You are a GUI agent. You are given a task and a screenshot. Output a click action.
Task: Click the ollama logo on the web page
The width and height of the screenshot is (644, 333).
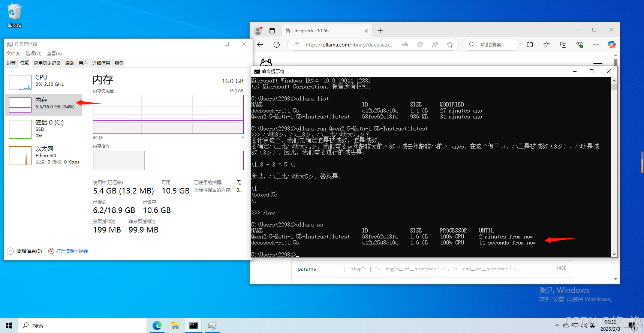pos(266,62)
